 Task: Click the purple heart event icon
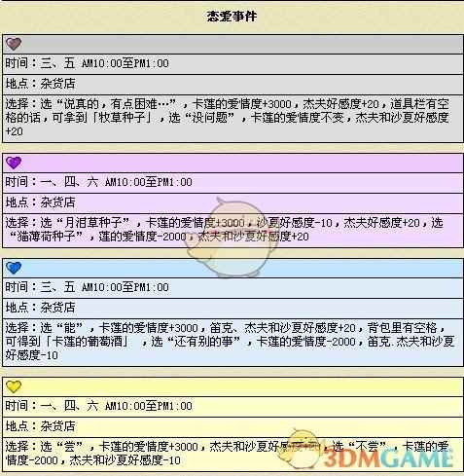coord(14,163)
